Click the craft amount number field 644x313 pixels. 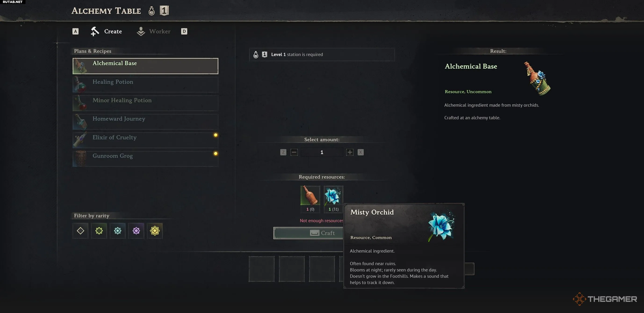pos(322,152)
